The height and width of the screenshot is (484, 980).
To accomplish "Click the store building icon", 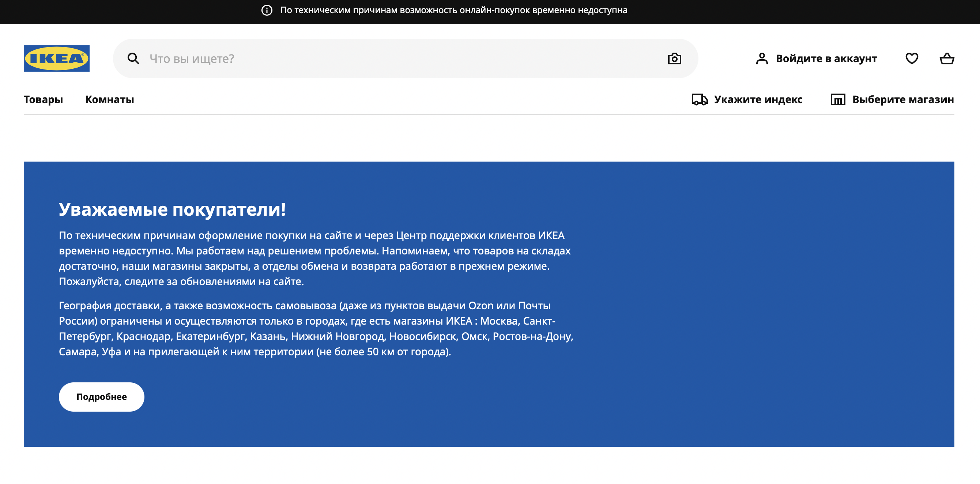I will (838, 99).
